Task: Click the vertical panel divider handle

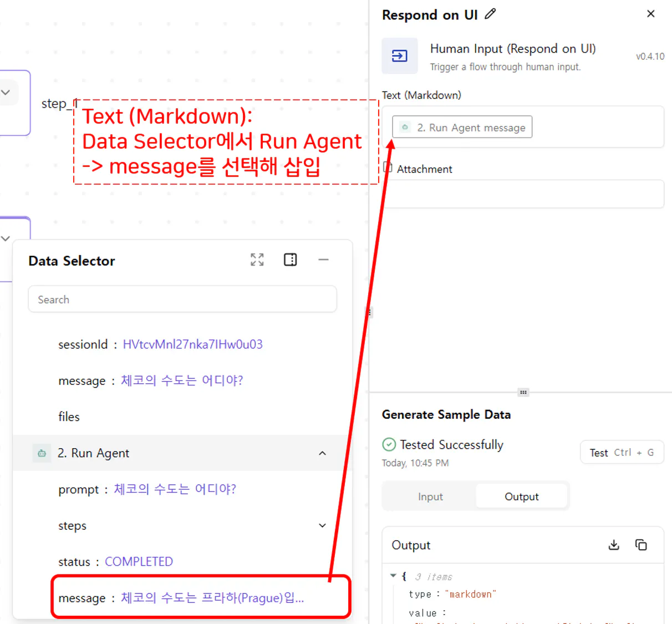Action: pyautogui.click(x=369, y=312)
